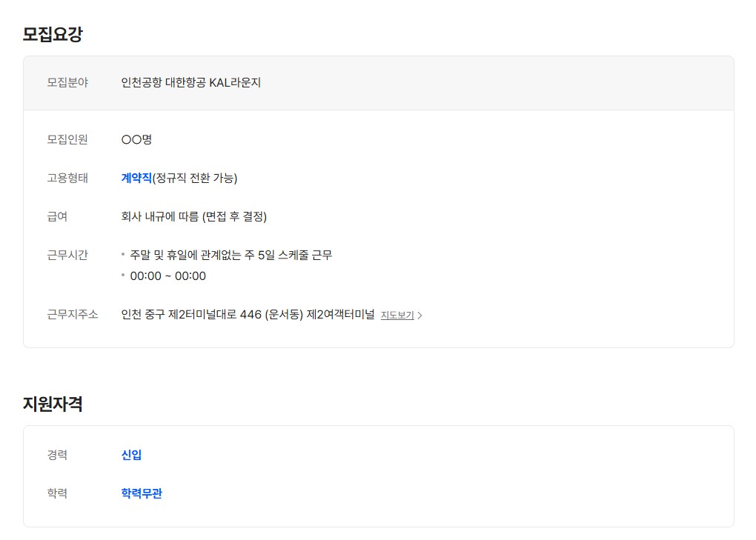Click the chevron arrow beside 지도보기
756x540 pixels.
tap(420, 316)
